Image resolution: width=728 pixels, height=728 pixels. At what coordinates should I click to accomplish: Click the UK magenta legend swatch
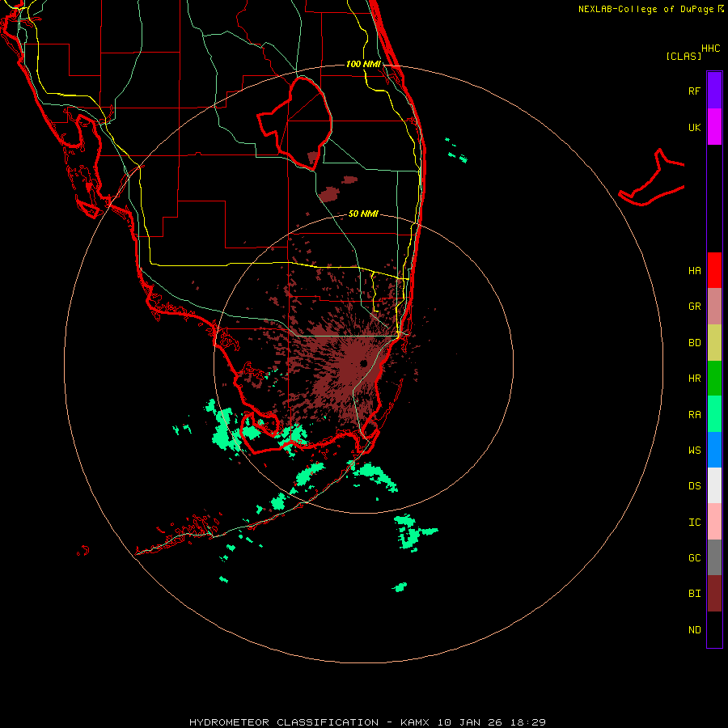click(x=714, y=127)
